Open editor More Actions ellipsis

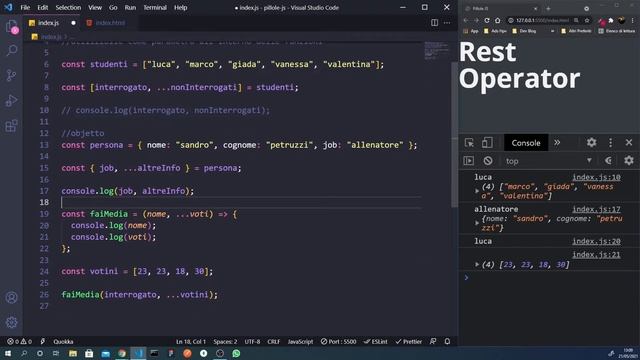pos(447,23)
